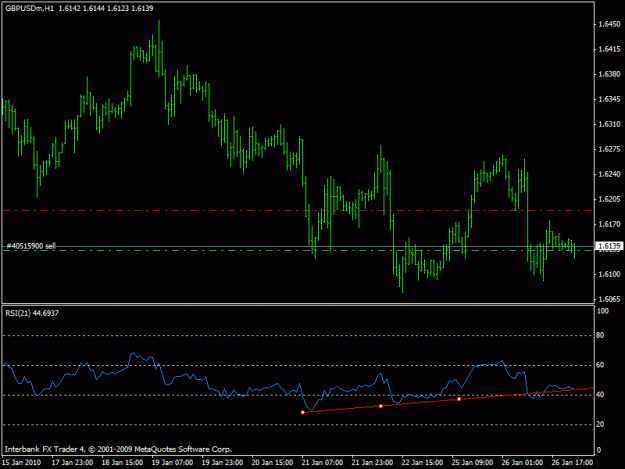
Task: Click the RSI scale value 80
Action: click(x=600, y=336)
